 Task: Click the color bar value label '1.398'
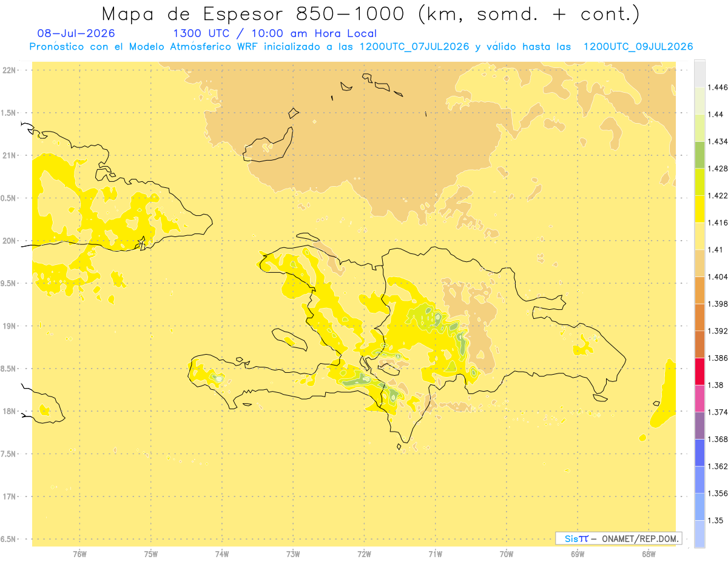pyautogui.click(x=717, y=304)
